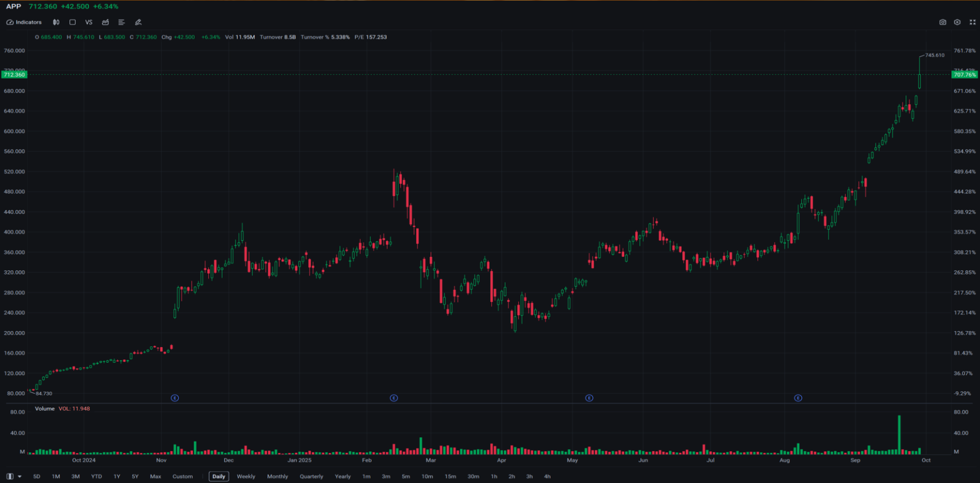Viewport: 980px width, 483px height.
Task: Select the 15m timeframe
Action: click(x=450, y=476)
